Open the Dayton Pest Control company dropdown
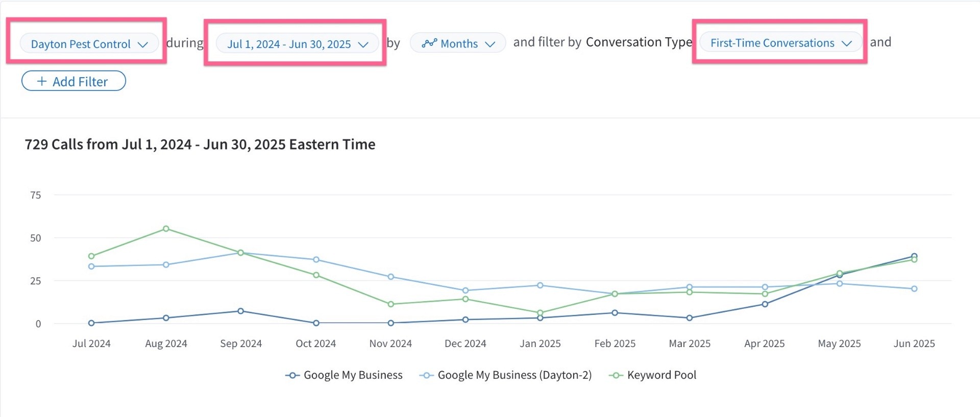This screenshot has height=417, width=980. [x=89, y=44]
